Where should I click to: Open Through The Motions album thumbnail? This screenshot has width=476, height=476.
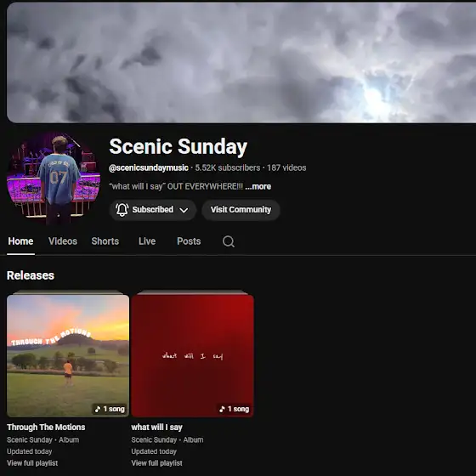[x=68, y=356]
